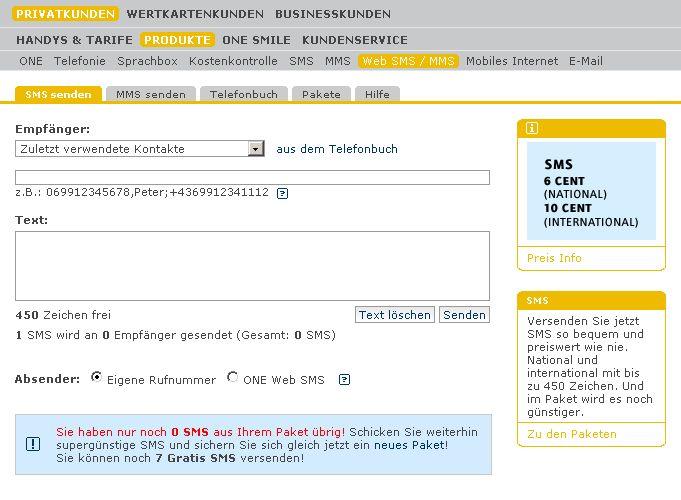Click into the SMS text area
The height and width of the screenshot is (500, 681).
coord(252,266)
